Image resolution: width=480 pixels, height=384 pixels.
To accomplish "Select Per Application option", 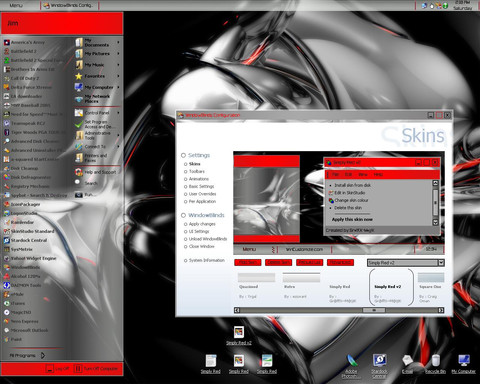I will 200,201.
